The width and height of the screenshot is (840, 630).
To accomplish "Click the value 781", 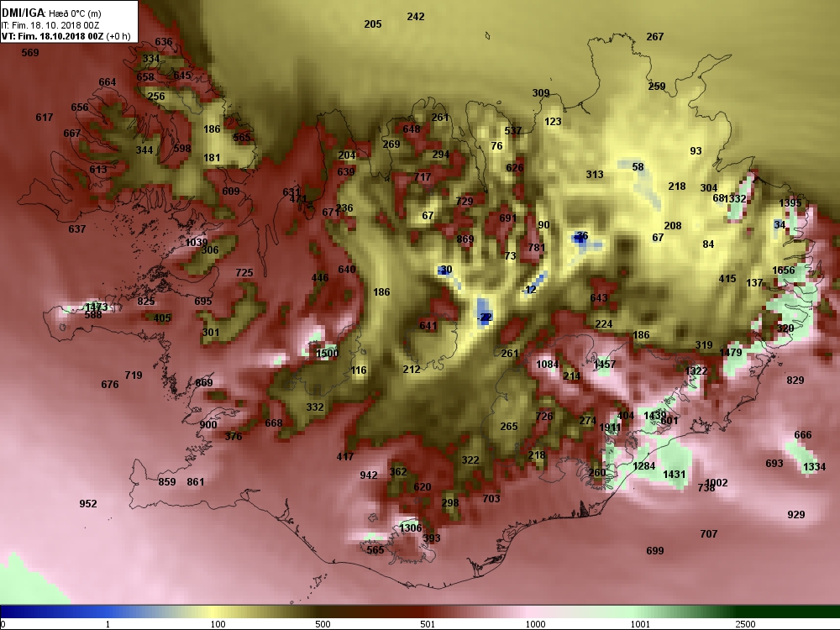I will 537,248.
